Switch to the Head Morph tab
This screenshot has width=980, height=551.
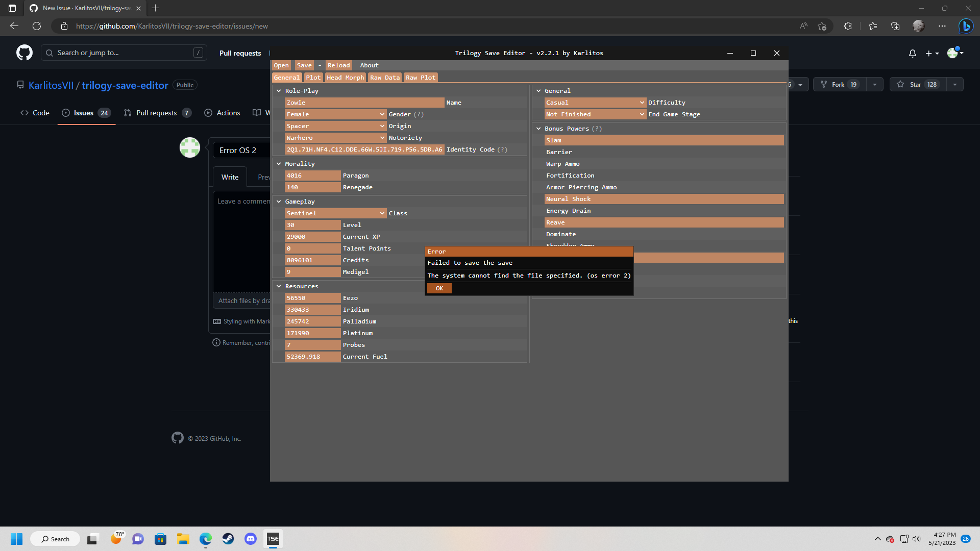[x=346, y=77]
